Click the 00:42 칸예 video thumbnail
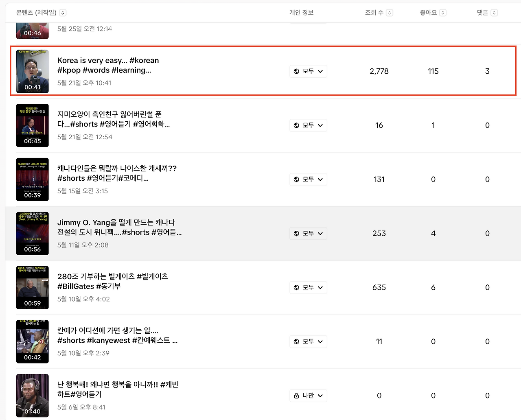This screenshot has width=521, height=420. [33, 341]
